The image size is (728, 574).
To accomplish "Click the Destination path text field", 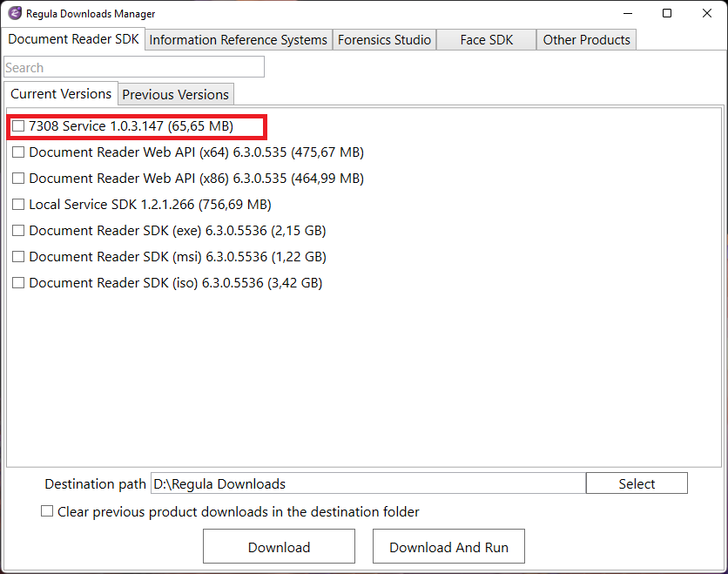I will (x=368, y=483).
